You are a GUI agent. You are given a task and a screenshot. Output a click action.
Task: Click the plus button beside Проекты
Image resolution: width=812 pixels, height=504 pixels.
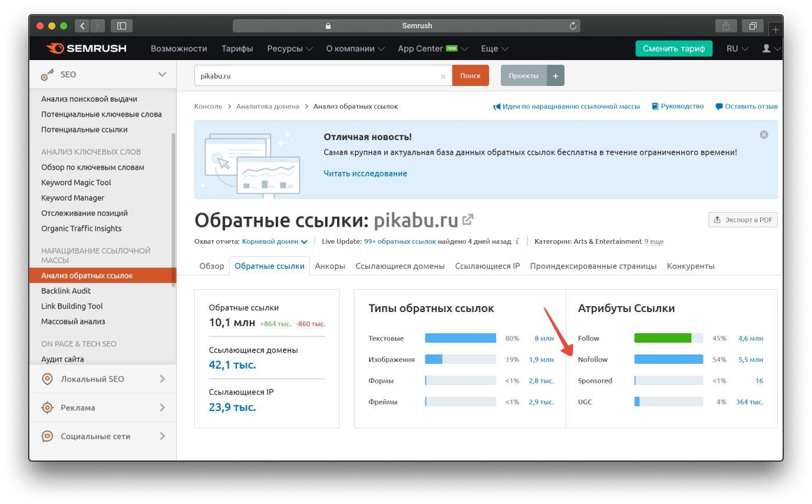pyautogui.click(x=556, y=75)
